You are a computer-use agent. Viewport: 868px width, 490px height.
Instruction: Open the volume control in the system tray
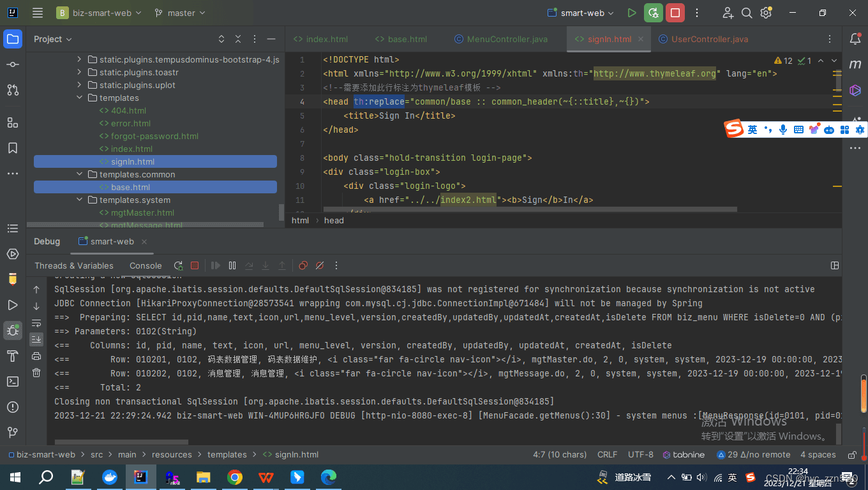point(700,477)
